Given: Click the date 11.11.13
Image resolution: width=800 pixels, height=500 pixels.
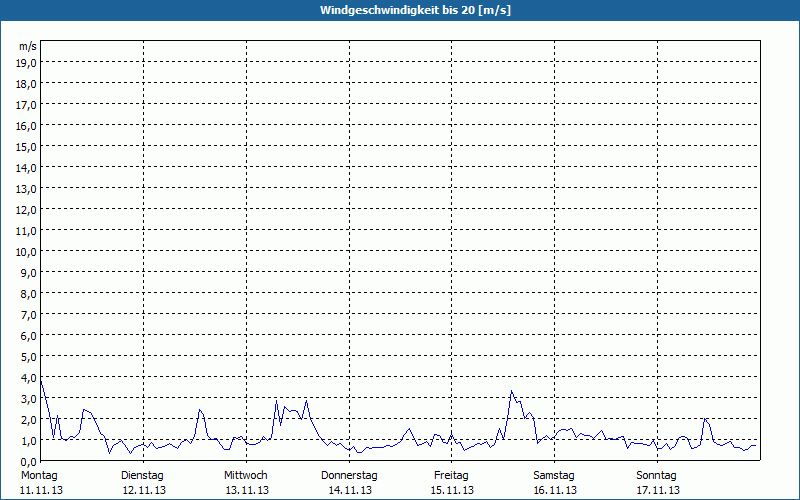Looking at the screenshot, I should pos(41,490).
